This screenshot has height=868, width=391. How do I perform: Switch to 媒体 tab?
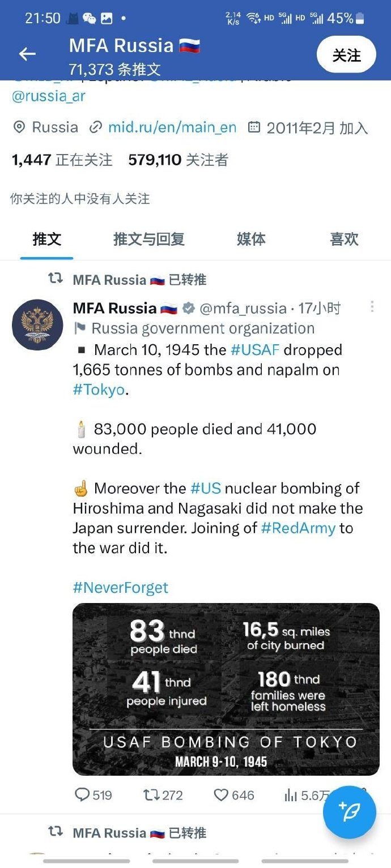251,239
